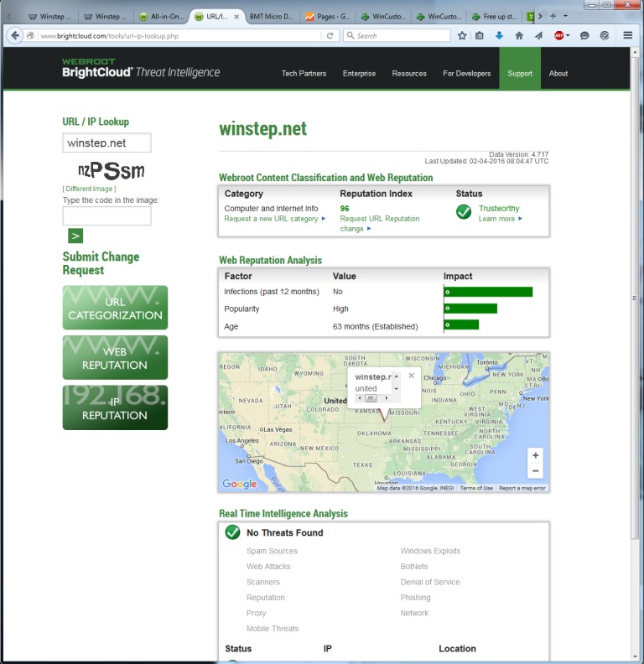Switch to the Pages - G... tab
This screenshot has height=664, width=644.
coord(327,17)
